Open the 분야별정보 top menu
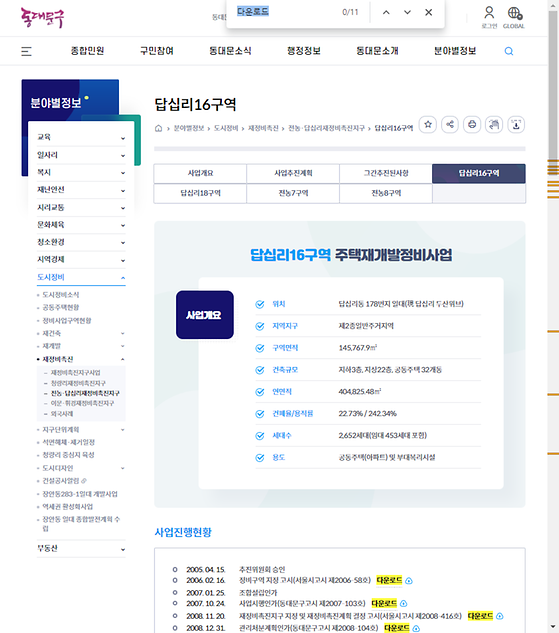This screenshot has width=559, height=633. [x=455, y=51]
